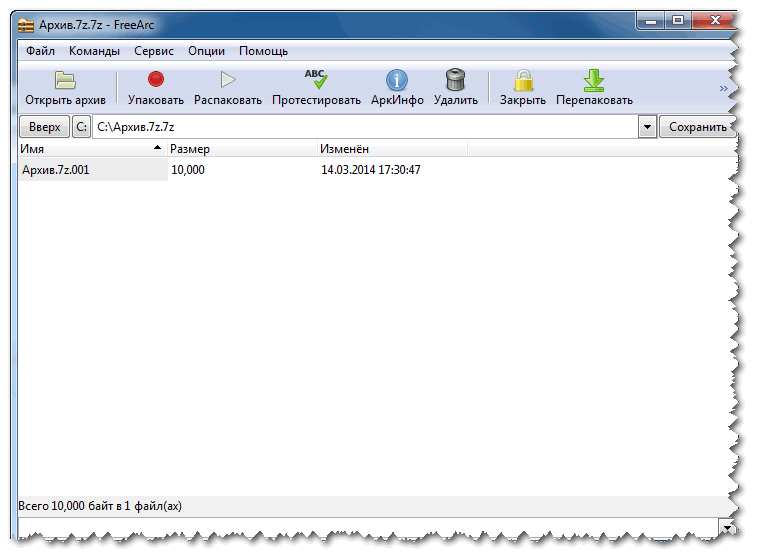Click the green Перепаковать download icon
This screenshot has width=757, height=559.
594,80
